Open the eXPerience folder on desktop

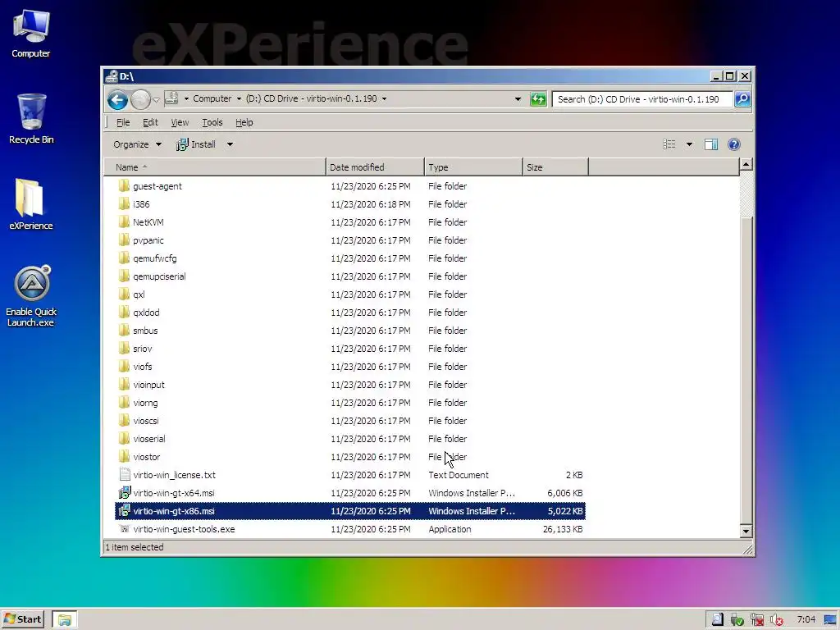click(30, 204)
